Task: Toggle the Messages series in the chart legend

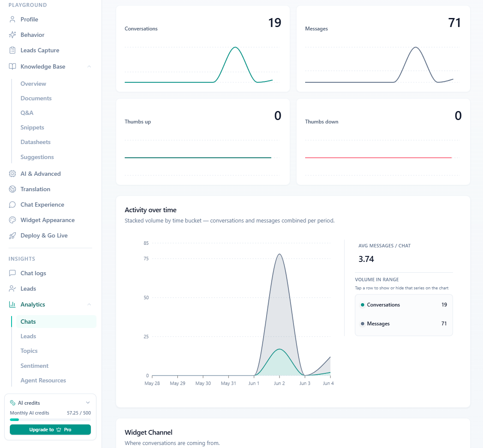Action: click(404, 324)
